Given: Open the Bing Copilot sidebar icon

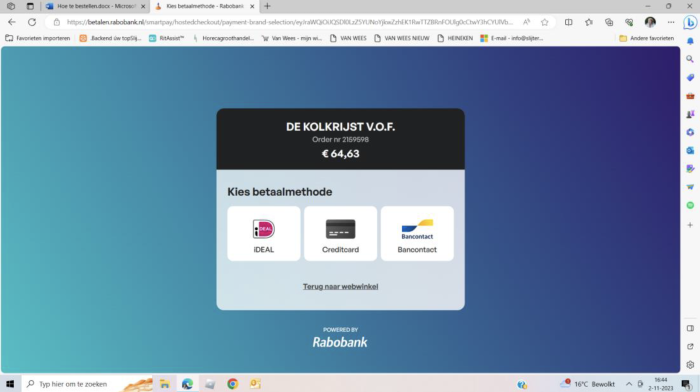Looking at the screenshot, I should 690,22.
